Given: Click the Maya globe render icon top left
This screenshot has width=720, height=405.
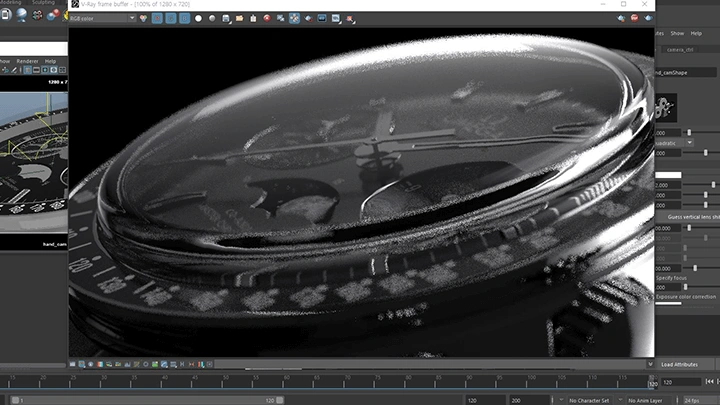Looking at the screenshot, I should tap(21, 15).
